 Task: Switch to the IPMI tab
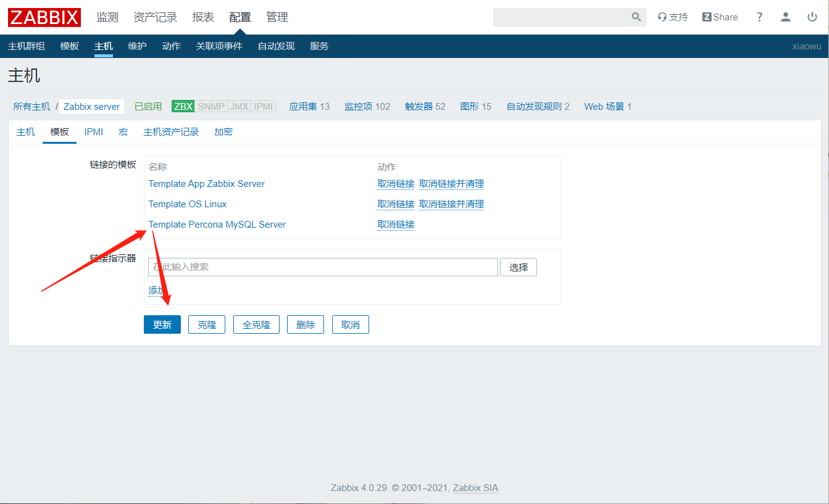pos(94,132)
